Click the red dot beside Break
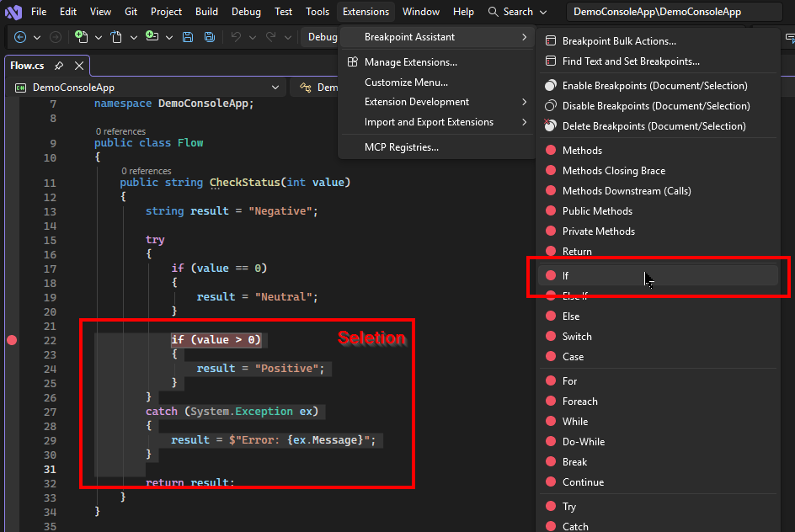The height and width of the screenshot is (532, 795). pyautogui.click(x=551, y=461)
